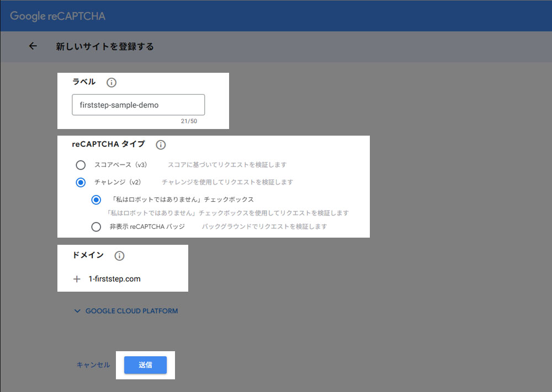The image size is (552, 392).
Task: Expand the chevron beside GOOGLE CLOUD PLATFORM
Action: point(77,311)
